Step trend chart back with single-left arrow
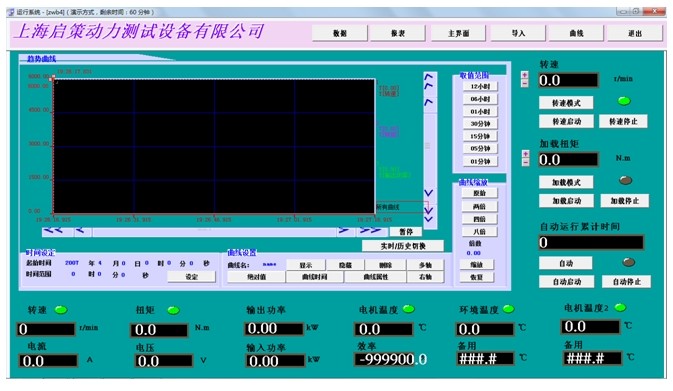The image size is (673, 391). click(82, 231)
